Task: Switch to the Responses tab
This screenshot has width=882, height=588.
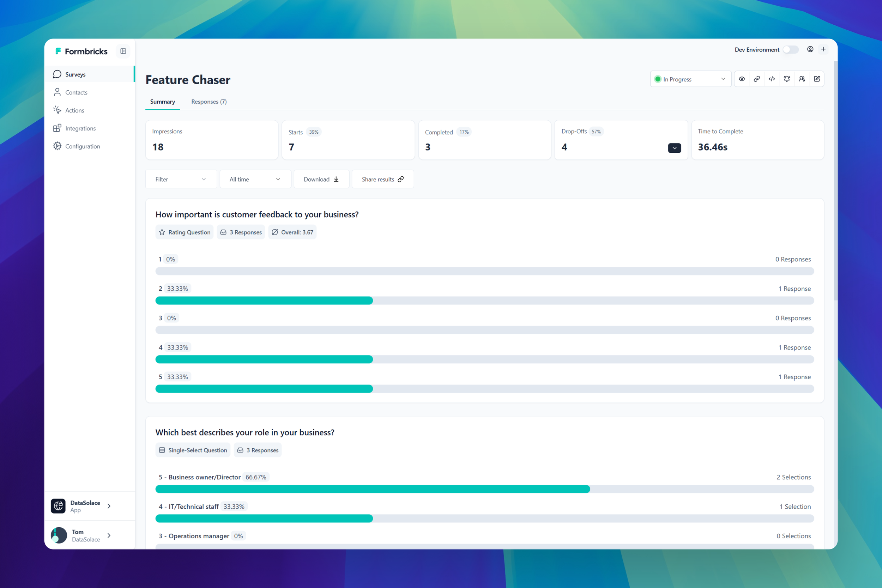Action: [x=209, y=102]
